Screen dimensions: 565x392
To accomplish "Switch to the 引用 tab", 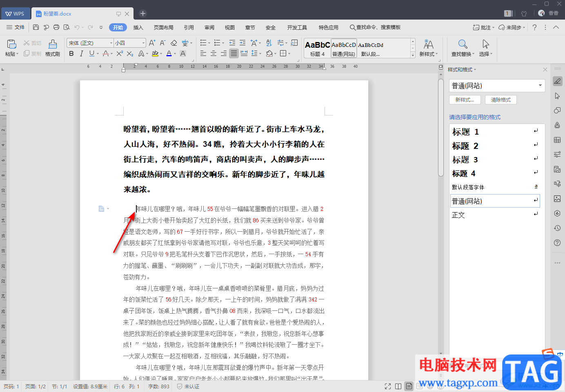I will 189,27.
